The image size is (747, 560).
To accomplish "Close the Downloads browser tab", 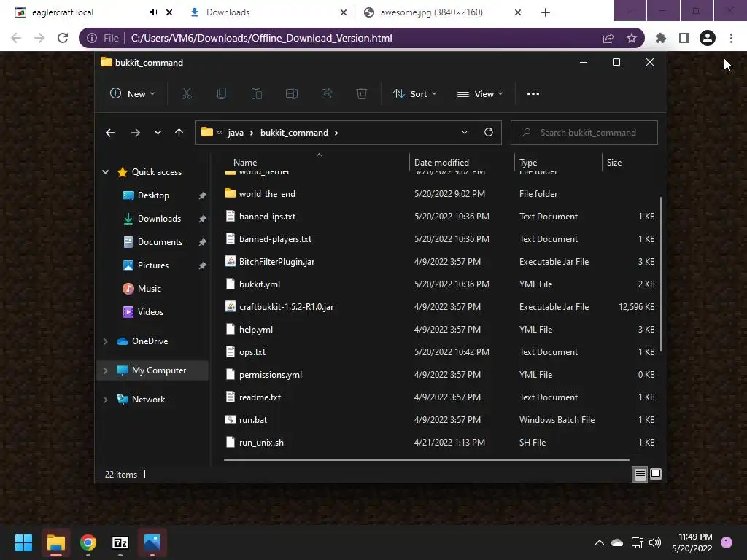I will [344, 12].
